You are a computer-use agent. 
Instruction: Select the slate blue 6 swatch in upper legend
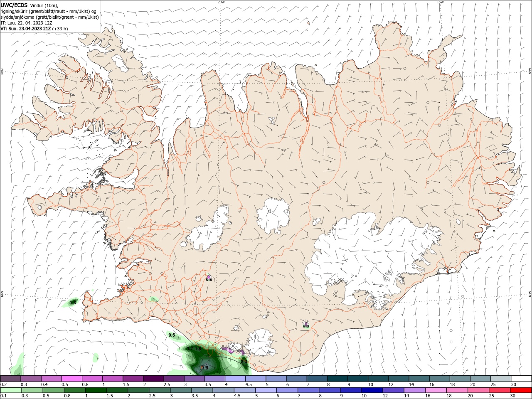[297, 379]
